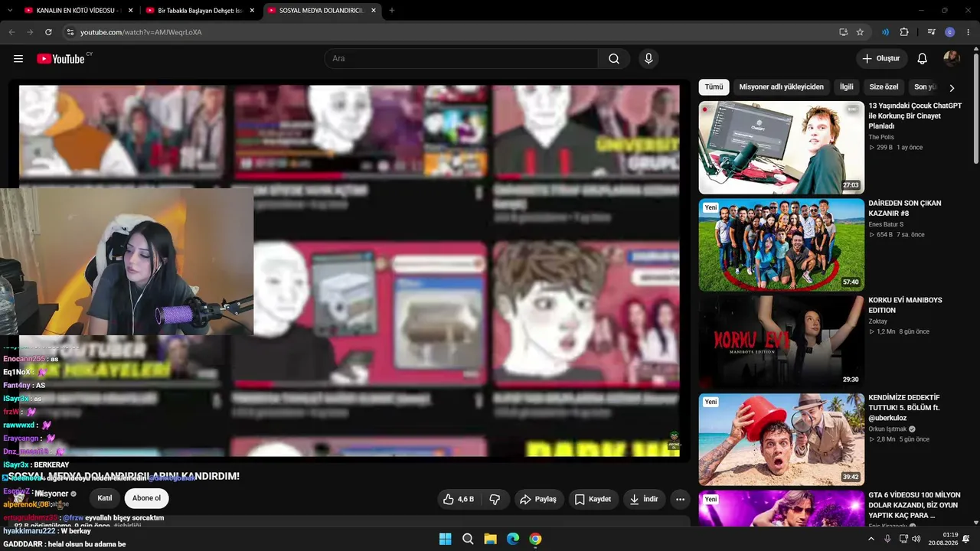The height and width of the screenshot is (551, 980).
Task: Show more filter chips with right chevron
Action: (952, 88)
